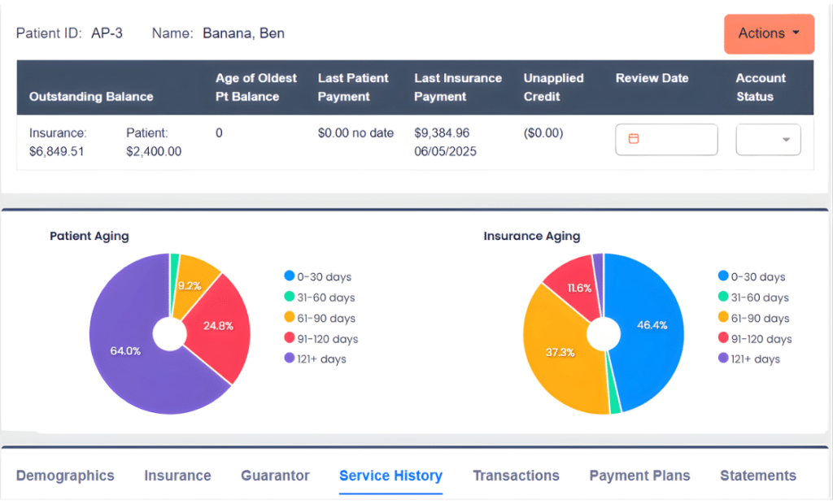Switch to the Transactions tab

pos(516,476)
